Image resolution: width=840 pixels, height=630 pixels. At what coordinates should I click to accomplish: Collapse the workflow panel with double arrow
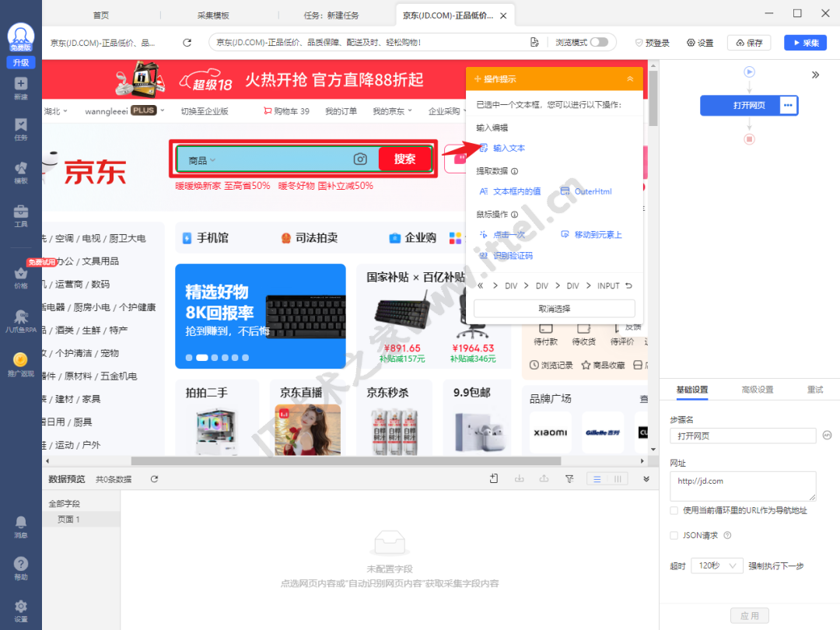(x=815, y=75)
